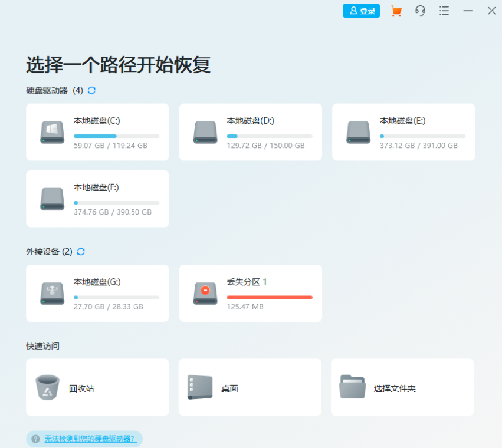Select 丢失分区 1 to recover it

click(250, 293)
